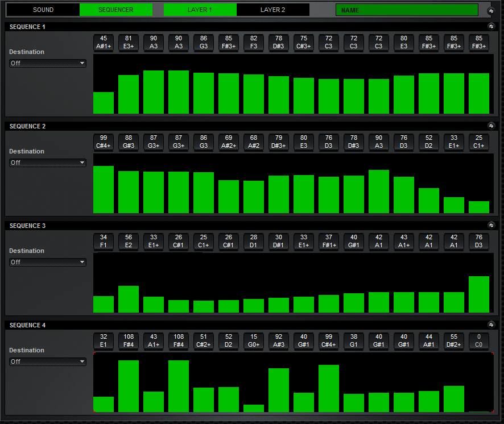Open the Destination dropdown for SEQUENCE 3
The width and height of the screenshot is (504, 424).
[x=47, y=261]
